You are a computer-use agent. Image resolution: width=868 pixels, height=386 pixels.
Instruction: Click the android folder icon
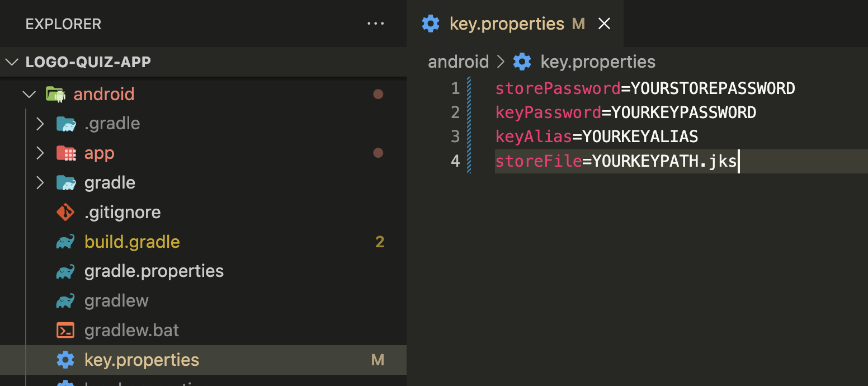[55, 94]
